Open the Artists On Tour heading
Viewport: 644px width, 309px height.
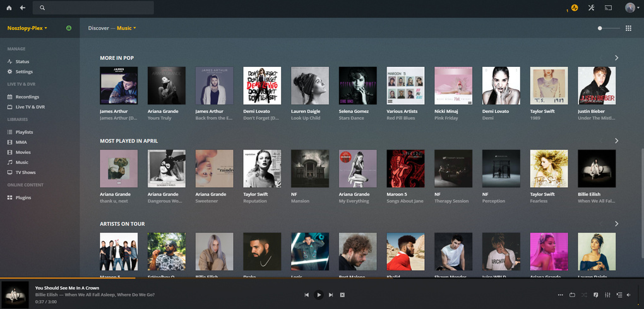coord(122,224)
